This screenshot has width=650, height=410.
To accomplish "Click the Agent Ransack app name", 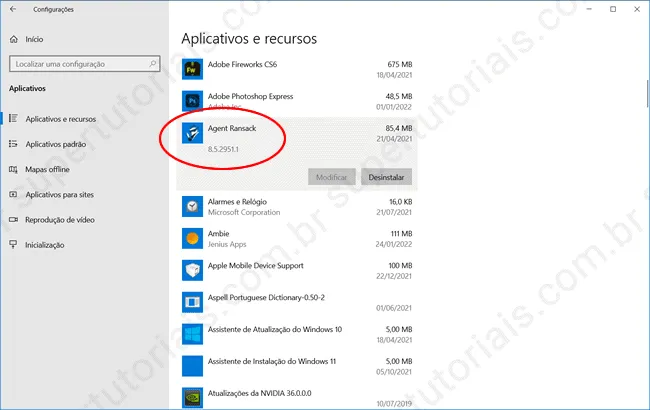I will coord(232,128).
